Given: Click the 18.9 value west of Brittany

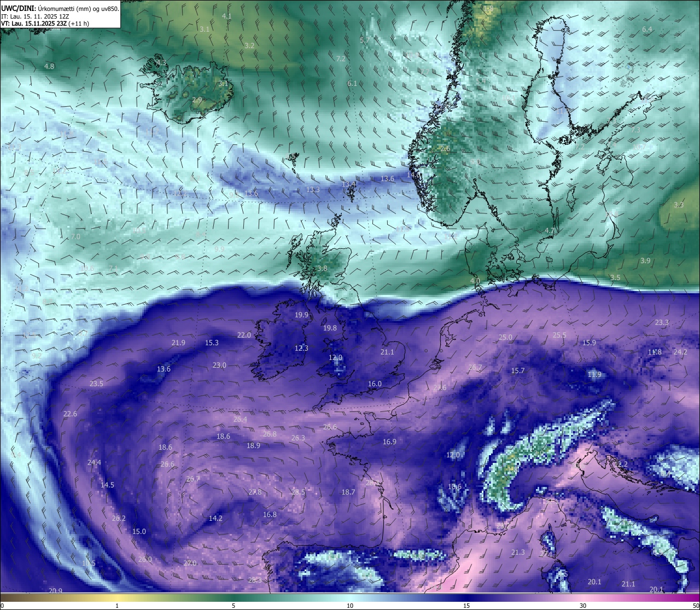Looking at the screenshot, I should pos(253,446).
